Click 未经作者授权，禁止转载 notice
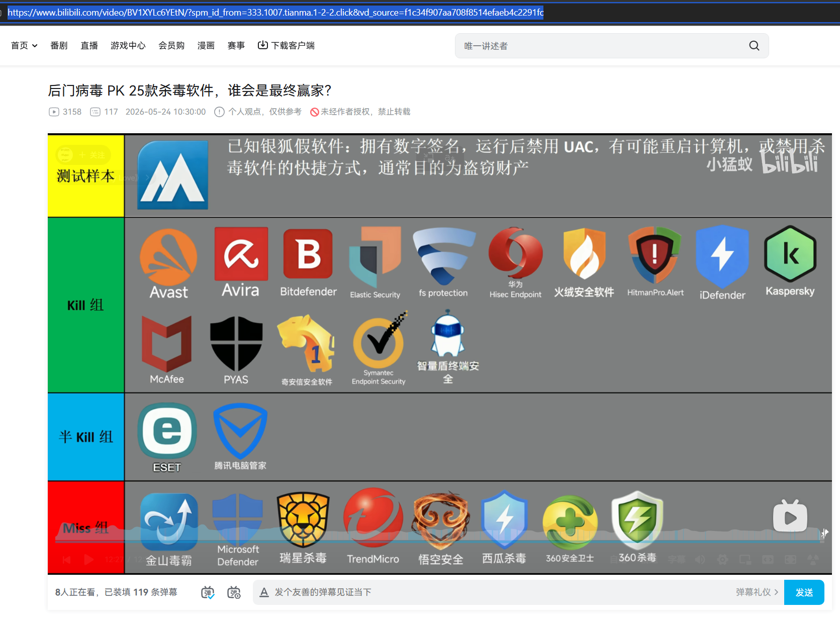The image size is (840, 618). [365, 112]
